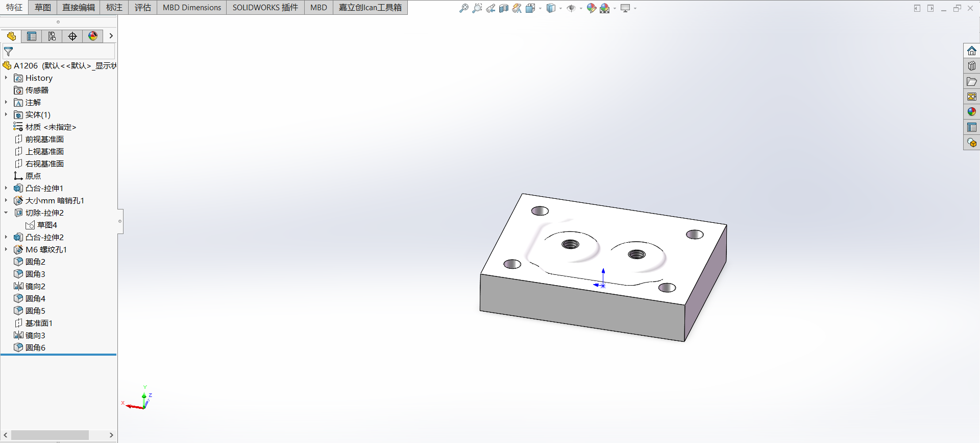This screenshot has height=443, width=980.
Task: Show more manager tabs with right chevron
Action: coord(111,36)
